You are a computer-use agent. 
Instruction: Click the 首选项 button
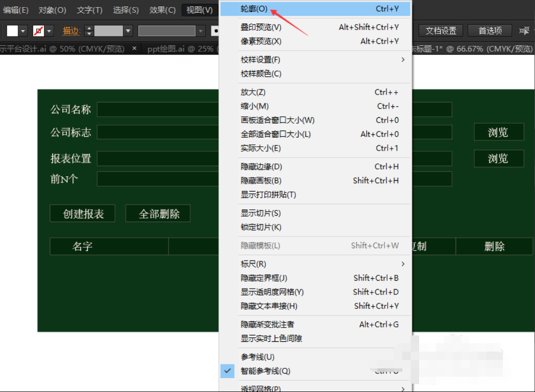tap(490, 31)
